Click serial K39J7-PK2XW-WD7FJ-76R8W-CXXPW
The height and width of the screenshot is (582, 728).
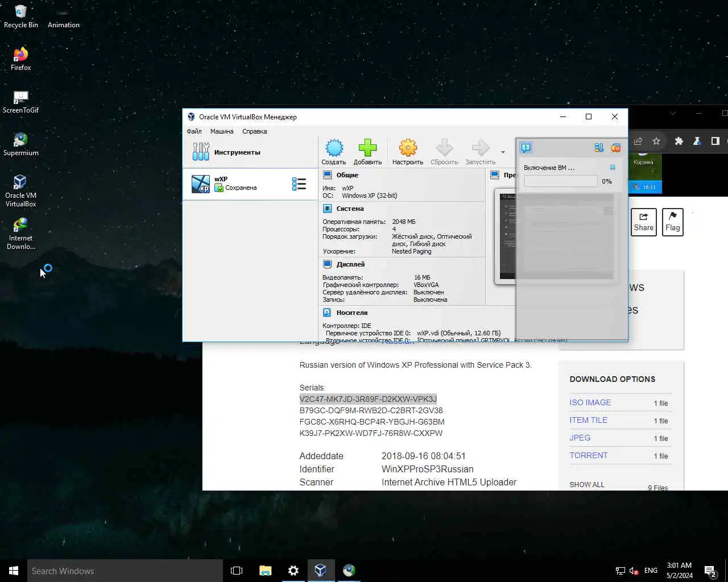371,433
